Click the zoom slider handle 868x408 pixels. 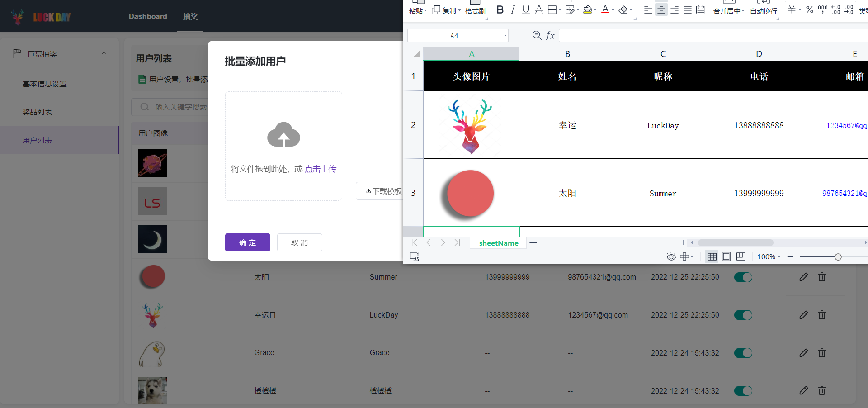click(838, 257)
